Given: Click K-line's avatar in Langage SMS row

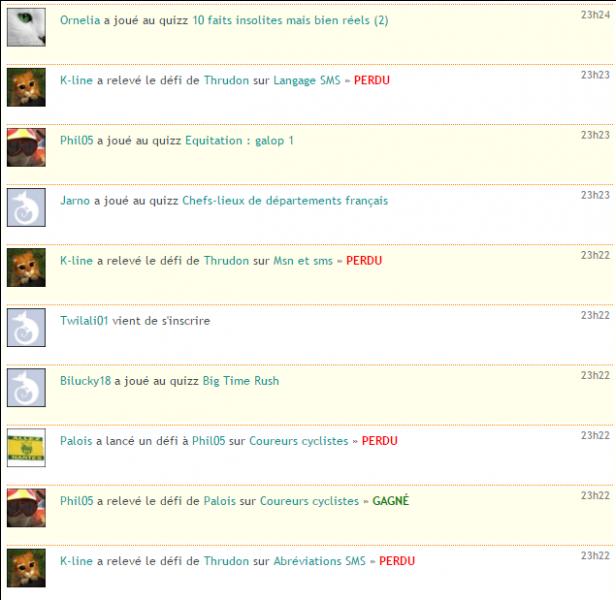Looking at the screenshot, I should tap(26, 88).
